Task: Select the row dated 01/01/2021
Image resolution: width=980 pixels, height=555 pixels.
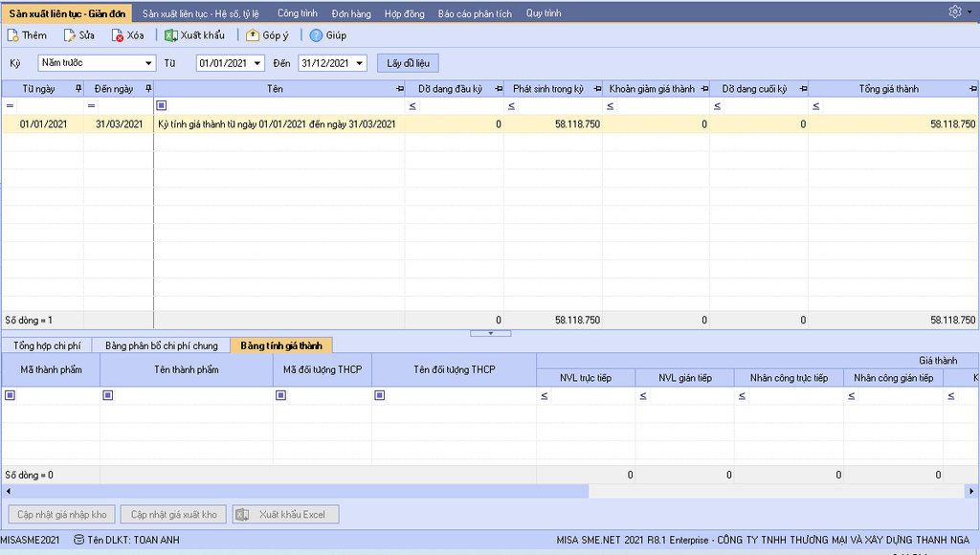Action: pyautogui.click(x=489, y=123)
